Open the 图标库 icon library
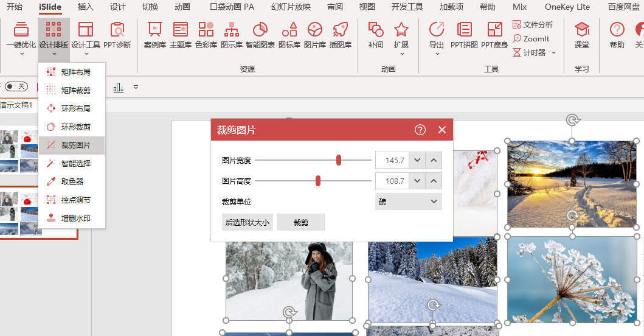Screen dimensions: 644x336 tap(289, 35)
